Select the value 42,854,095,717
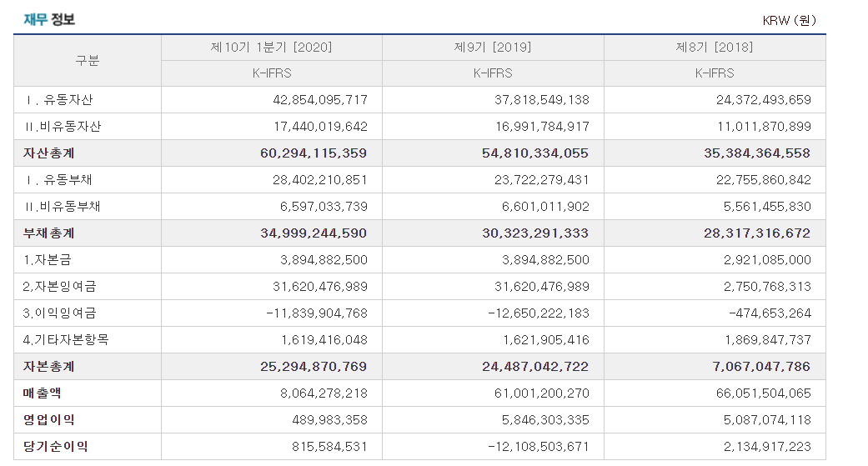 (x=320, y=100)
